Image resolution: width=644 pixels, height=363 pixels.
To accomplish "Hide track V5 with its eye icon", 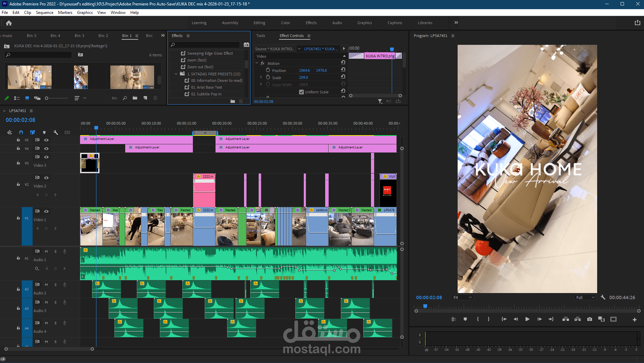I will (47, 140).
